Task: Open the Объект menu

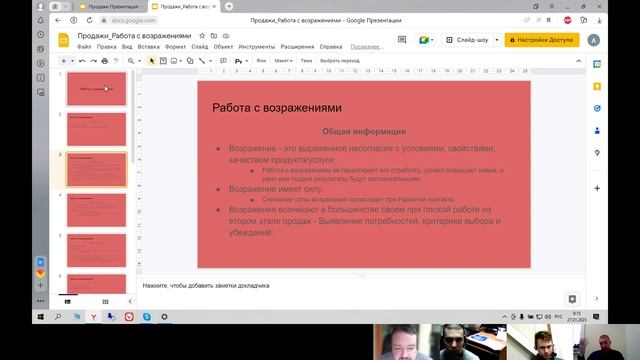Action: pos(223,47)
